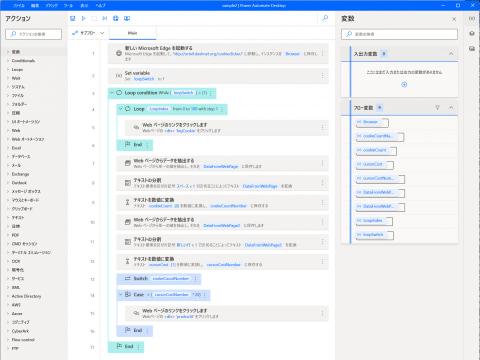Open the Help menu

[x=100, y=5]
